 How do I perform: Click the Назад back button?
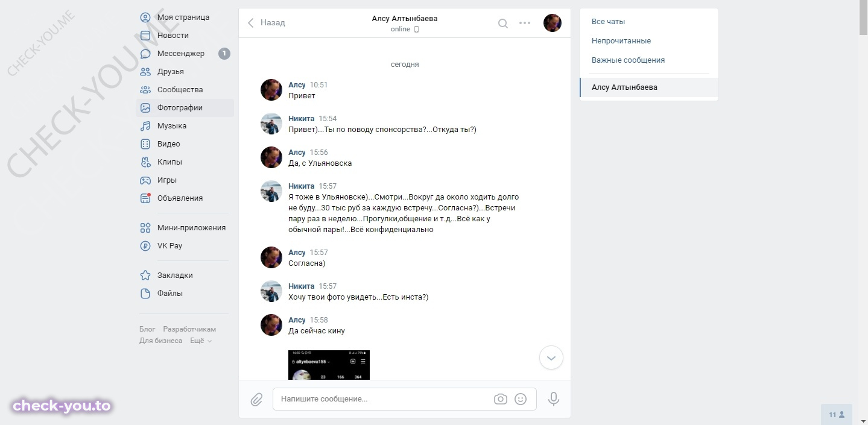coord(266,23)
